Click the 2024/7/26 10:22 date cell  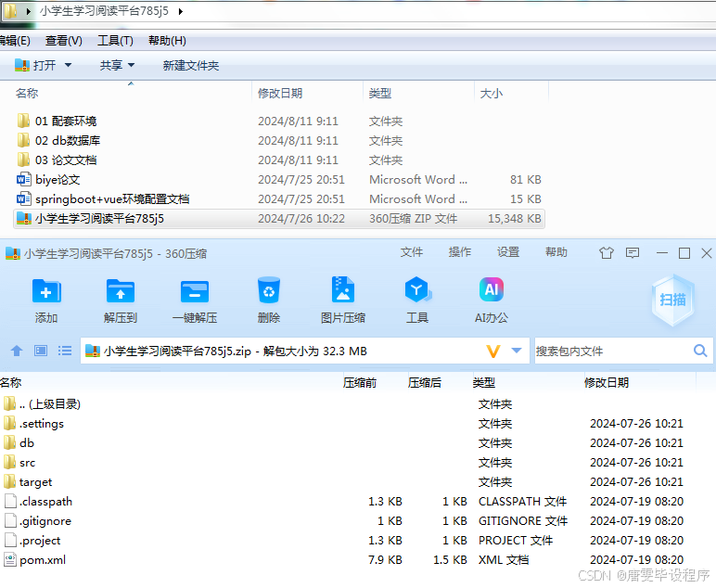tap(301, 219)
